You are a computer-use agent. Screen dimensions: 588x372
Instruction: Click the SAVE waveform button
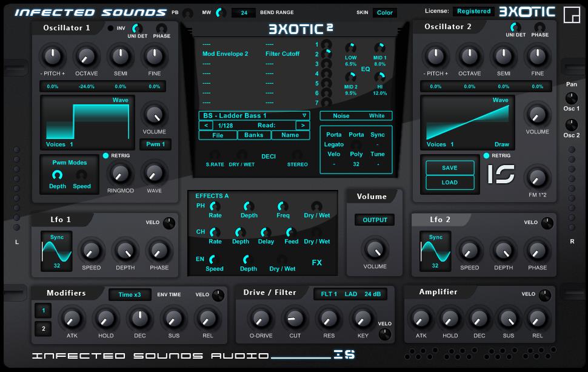pos(450,167)
